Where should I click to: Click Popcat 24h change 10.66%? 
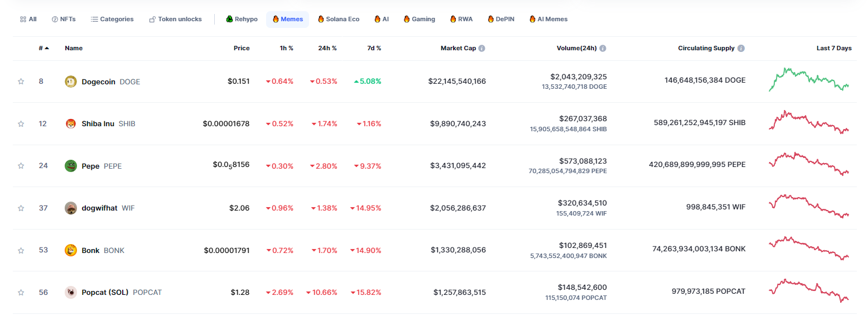321,293
